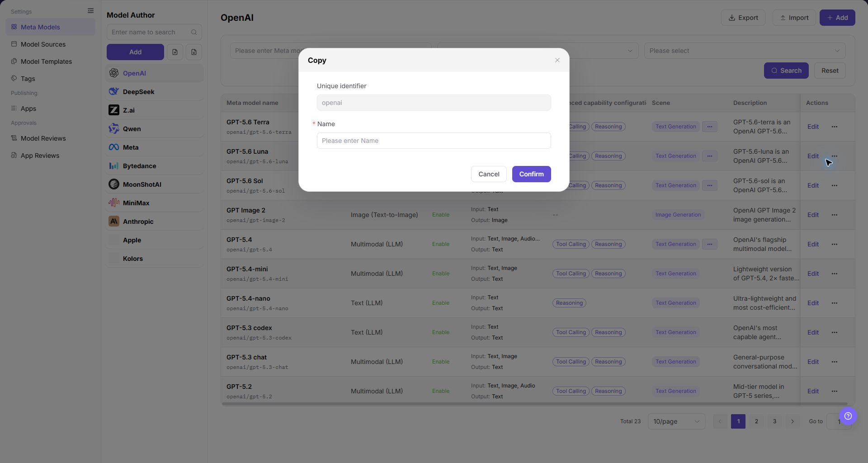Open the 10/page size dropdown
This screenshot has height=463, width=868.
[676, 421]
